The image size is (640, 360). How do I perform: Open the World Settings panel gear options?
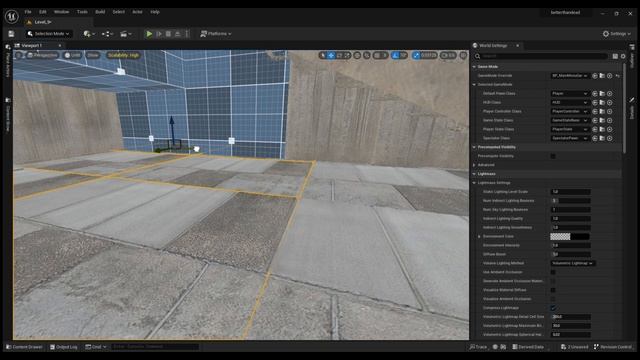[623, 56]
